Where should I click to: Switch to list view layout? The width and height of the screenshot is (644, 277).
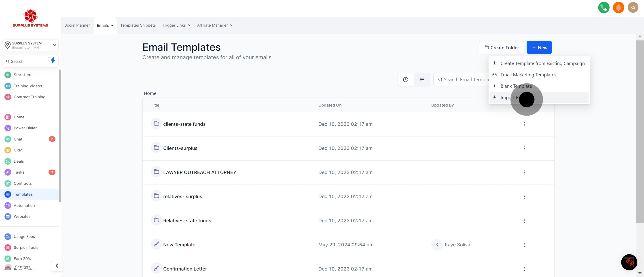(422, 80)
